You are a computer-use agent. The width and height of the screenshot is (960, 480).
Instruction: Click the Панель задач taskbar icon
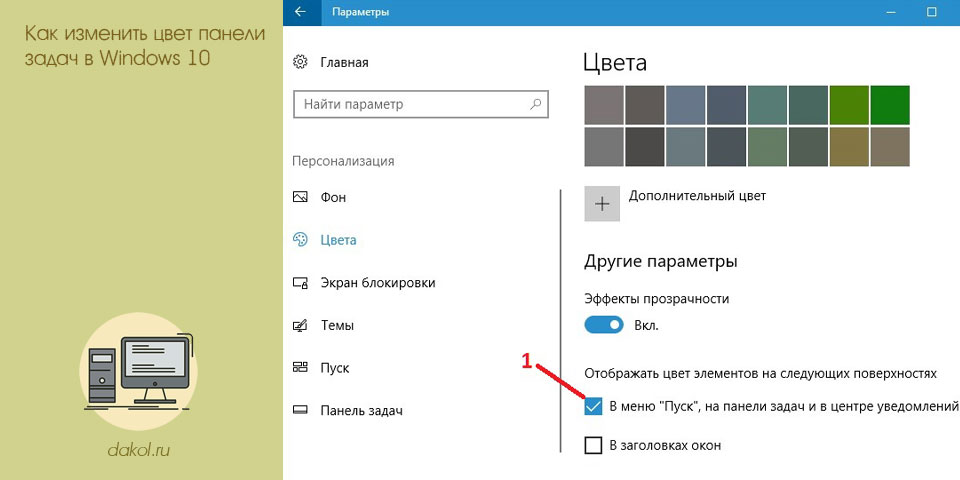300,410
